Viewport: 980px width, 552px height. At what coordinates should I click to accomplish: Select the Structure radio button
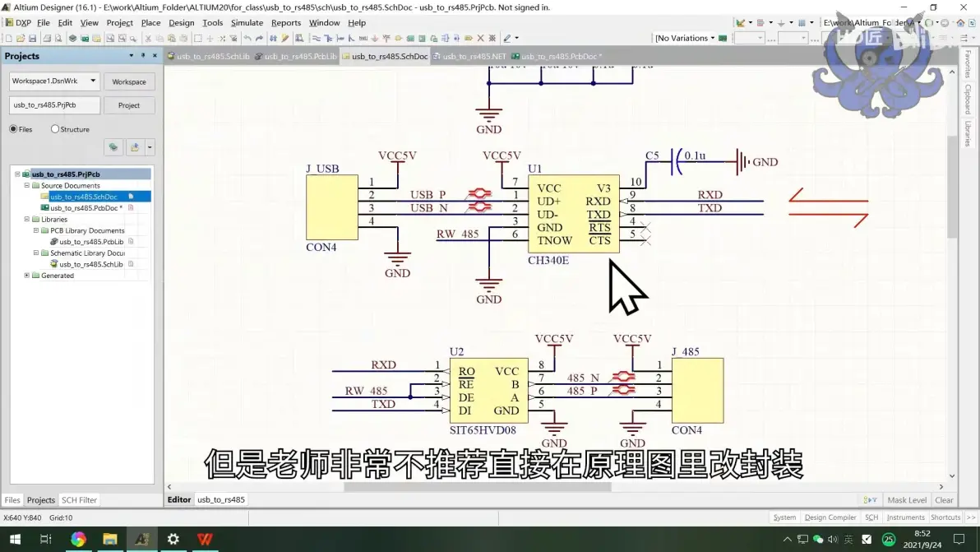click(55, 129)
